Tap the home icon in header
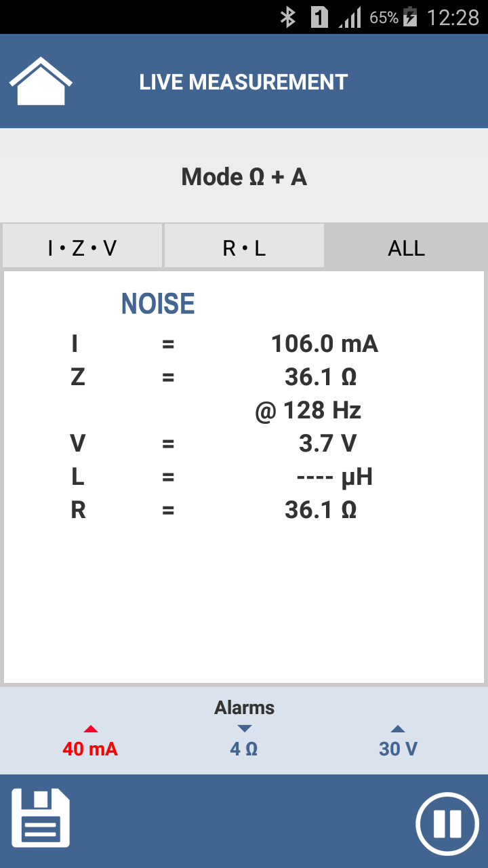488x868 pixels. (x=41, y=81)
